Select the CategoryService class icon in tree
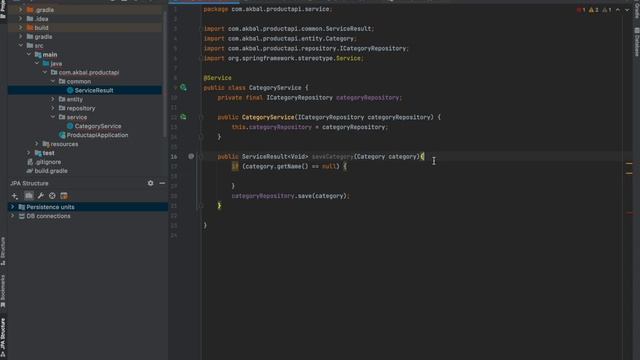Screen dimensions: 640x360 click(x=70, y=126)
